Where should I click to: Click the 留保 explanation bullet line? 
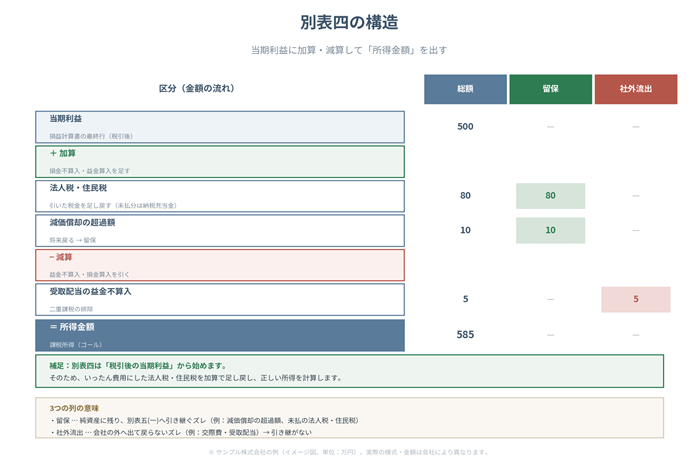(x=204, y=420)
